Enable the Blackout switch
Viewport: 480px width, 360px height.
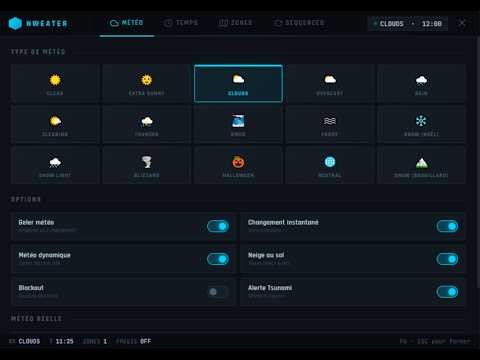[x=218, y=292]
